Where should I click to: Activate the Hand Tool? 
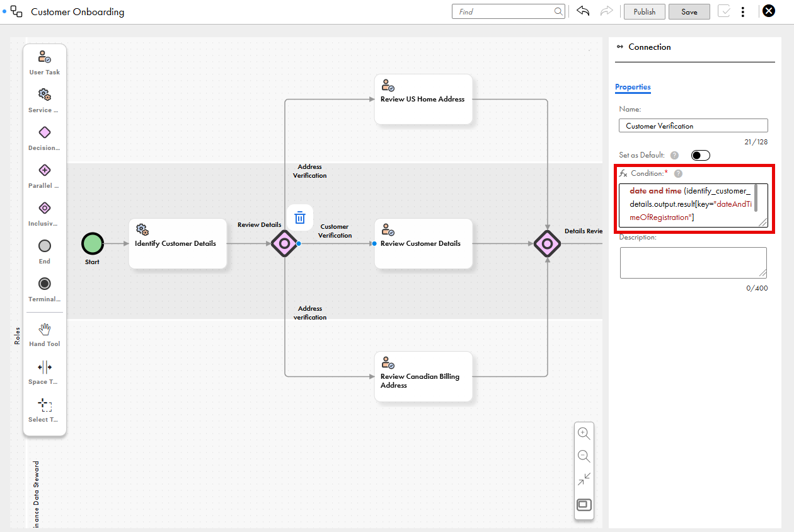(x=44, y=335)
